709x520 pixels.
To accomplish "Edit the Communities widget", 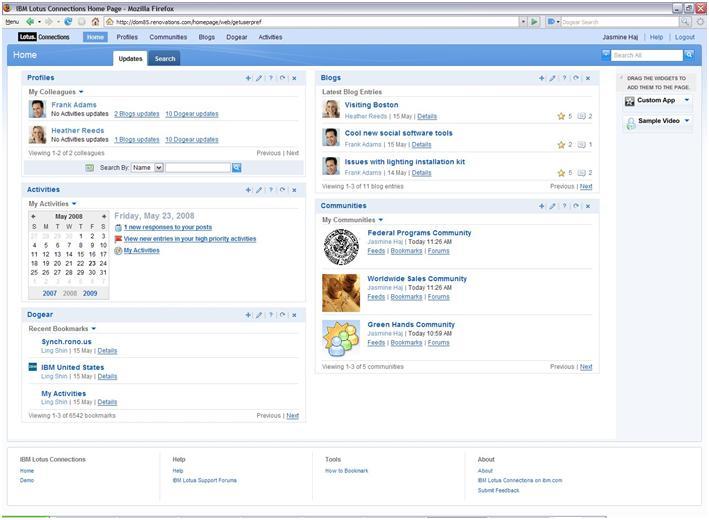I will click(553, 206).
